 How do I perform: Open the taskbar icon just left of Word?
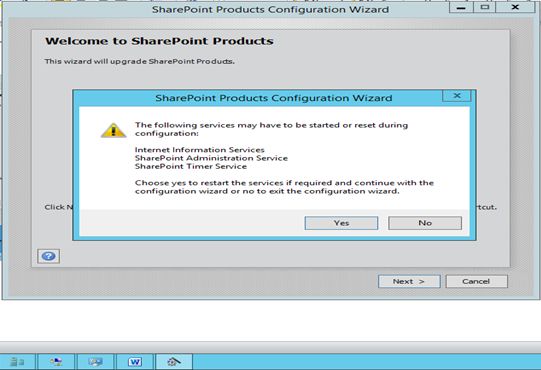pos(95,361)
